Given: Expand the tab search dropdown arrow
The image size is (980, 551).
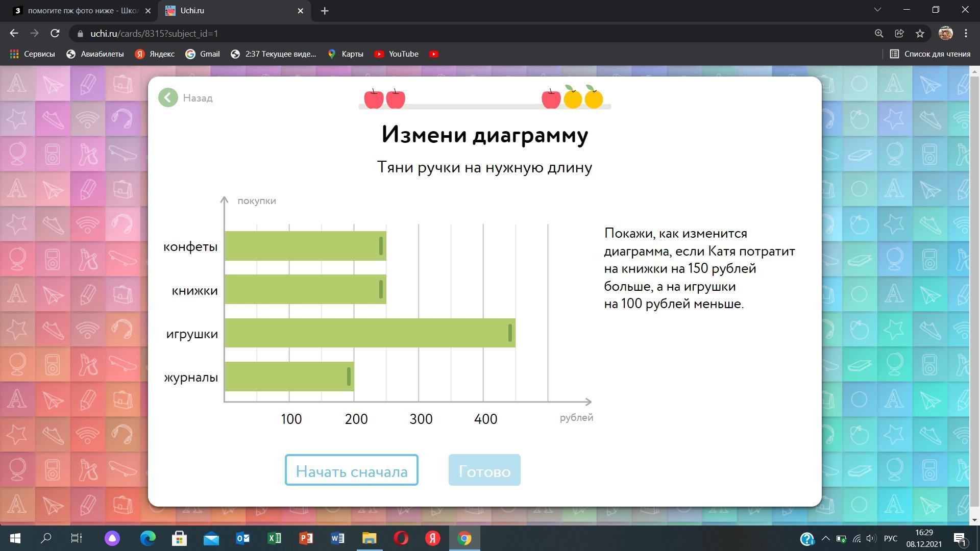Looking at the screenshot, I should [877, 10].
